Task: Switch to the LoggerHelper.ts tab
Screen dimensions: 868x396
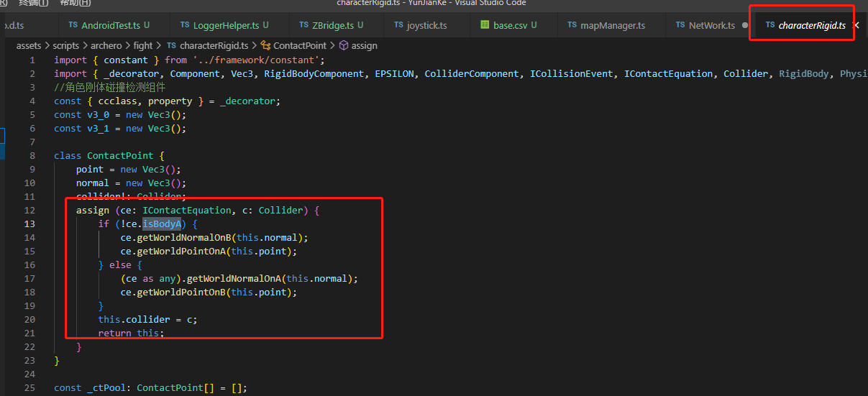Action: click(224, 25)
